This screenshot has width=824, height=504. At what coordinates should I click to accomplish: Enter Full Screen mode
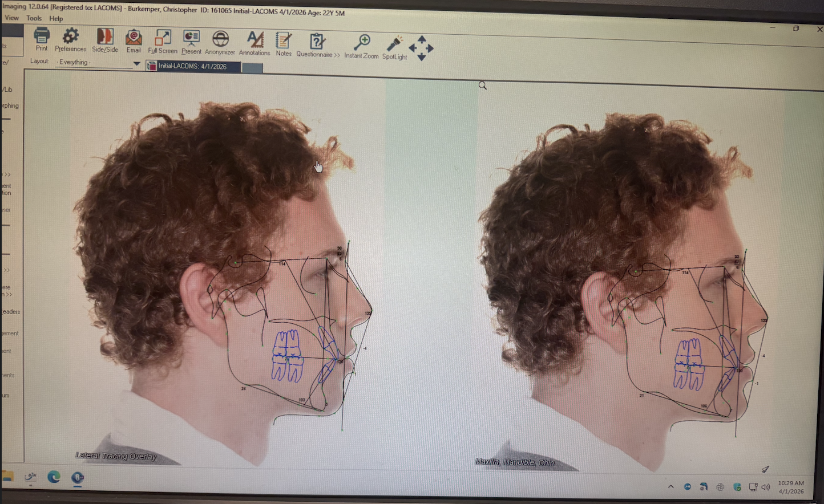[x=163, y=40]
